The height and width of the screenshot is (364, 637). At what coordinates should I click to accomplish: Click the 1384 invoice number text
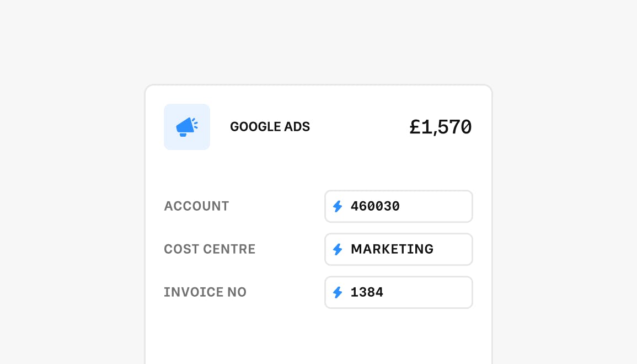367,292
